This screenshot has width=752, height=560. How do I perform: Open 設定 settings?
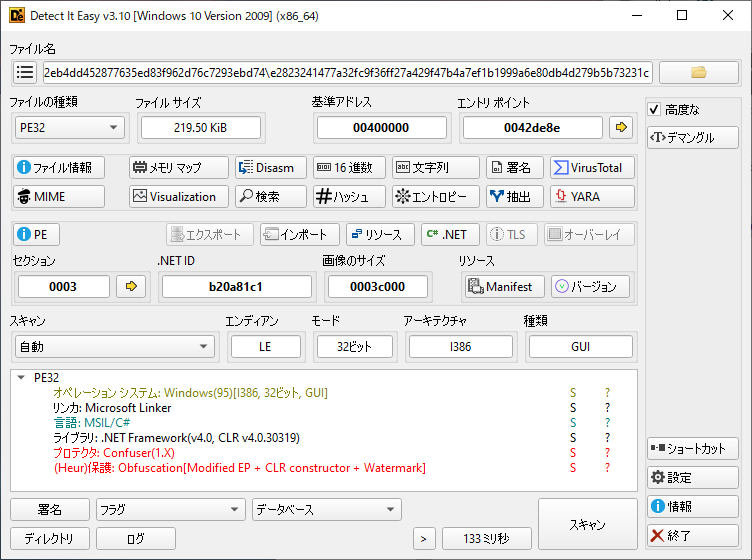(x=693, y=478)
